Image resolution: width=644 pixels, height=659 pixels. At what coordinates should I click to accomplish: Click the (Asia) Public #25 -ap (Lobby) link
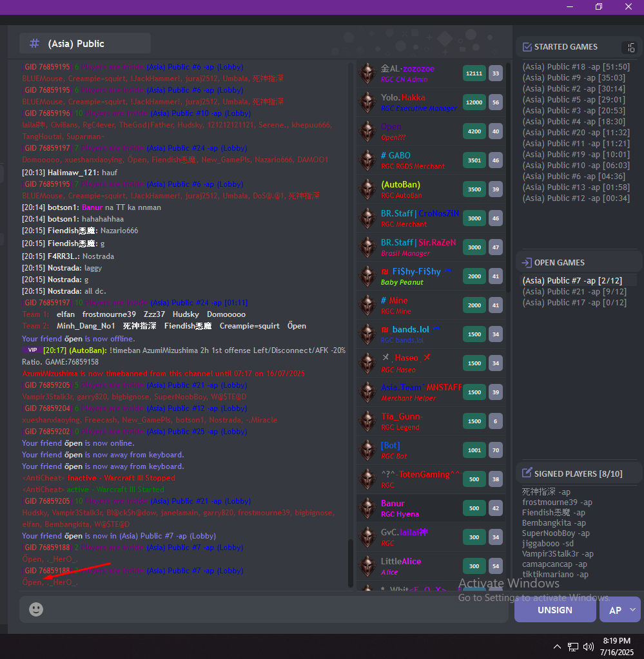click(x=197, y=432)
